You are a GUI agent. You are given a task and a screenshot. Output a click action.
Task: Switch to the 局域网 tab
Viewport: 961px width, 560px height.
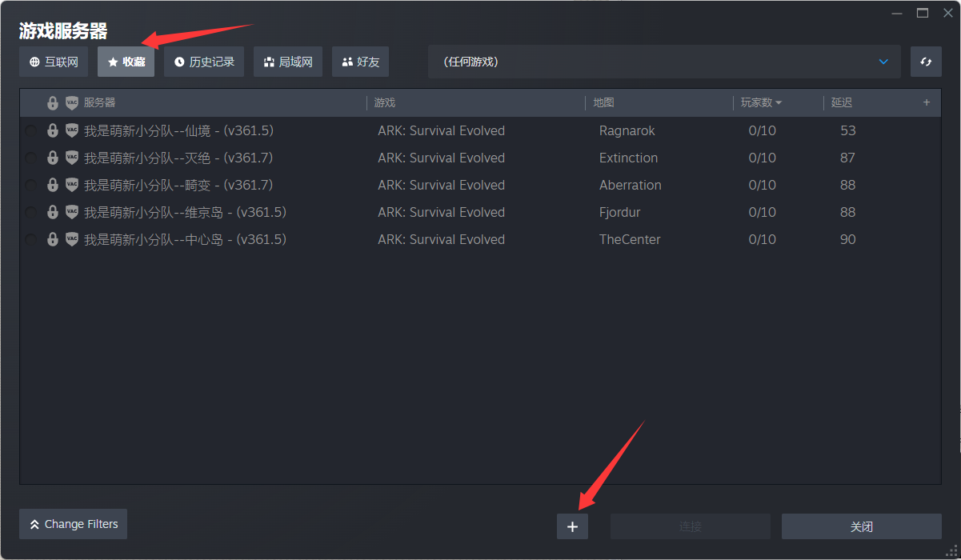[288, 62]
